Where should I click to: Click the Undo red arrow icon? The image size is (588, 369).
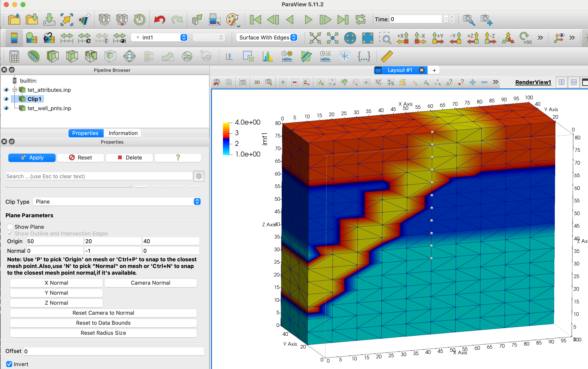pos(159,19)
